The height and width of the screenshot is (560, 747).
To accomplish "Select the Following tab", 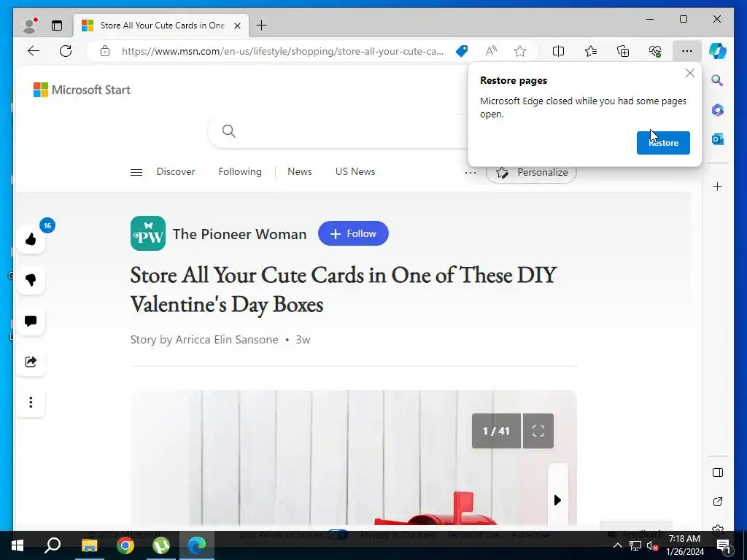I will pyautogui.click(x=240, y=171).
